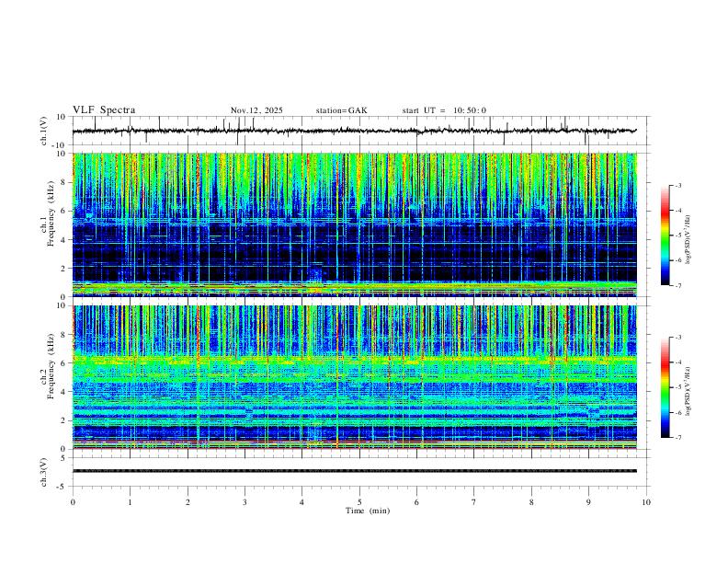This screenshot has width=728, height=563.
Task: Click time axis tick label "1"
Action: coord(130,502)
